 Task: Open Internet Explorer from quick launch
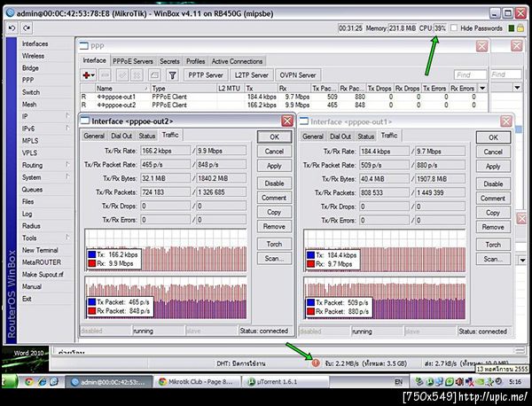click(42, 381)
